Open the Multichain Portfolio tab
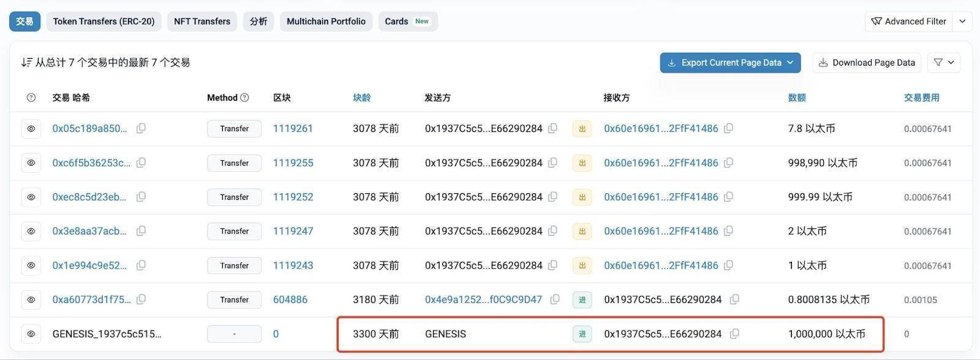The width and height of the screenshot is (980, 360). (x=326, y=21)
